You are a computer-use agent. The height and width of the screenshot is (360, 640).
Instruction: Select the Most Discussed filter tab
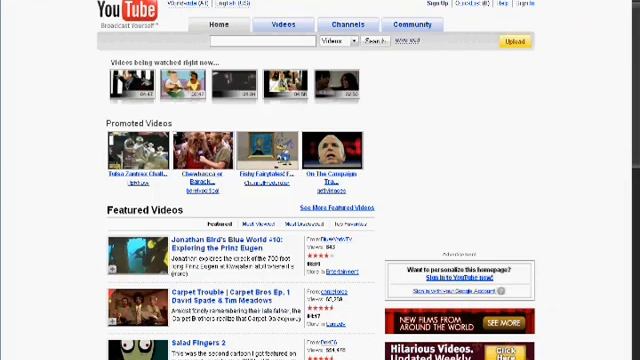click(x=304, y=224)
